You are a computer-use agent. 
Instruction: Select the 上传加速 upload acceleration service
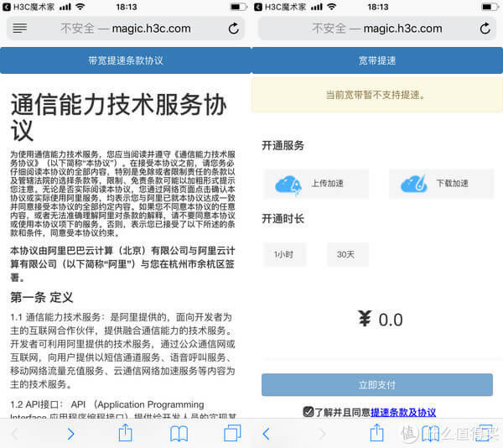315,184
